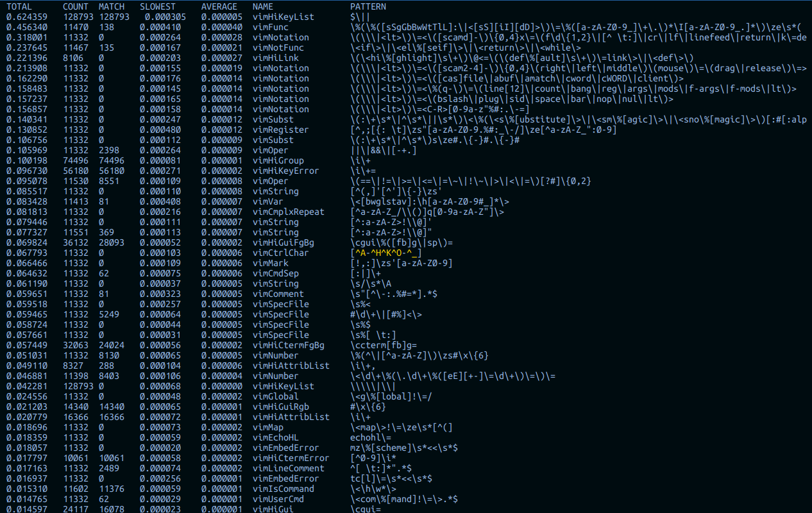Image resolution: width=812 pixels, height=513 pixels.
Task: Click the vimUserCmd name
Action: point(278,499)
